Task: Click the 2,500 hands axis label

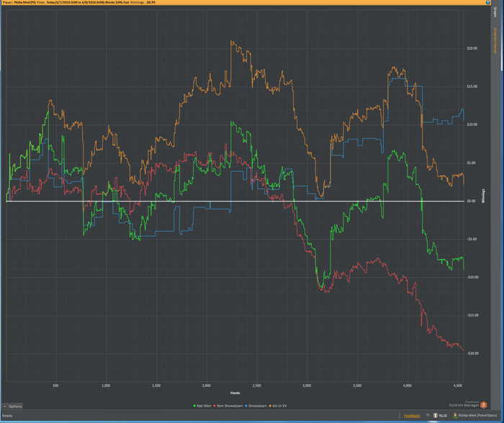Action: tap(256, 386)
